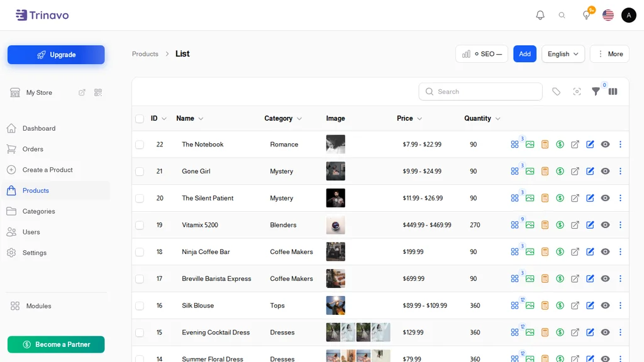
Task: Tick the checkbox for The Silent Patient
Action: point(140,198)
